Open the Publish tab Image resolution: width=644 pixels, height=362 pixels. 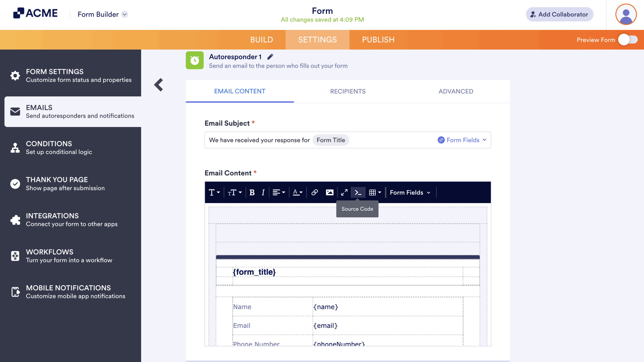coord(378,39)
